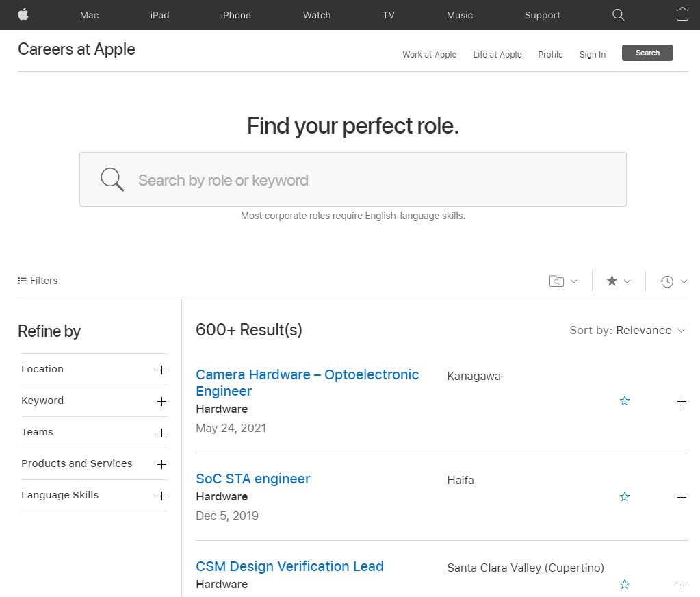The image size is (700, 597).
Task: Favorite the CSM Design Verification Lead job
Action: click(x=624, y=585)
